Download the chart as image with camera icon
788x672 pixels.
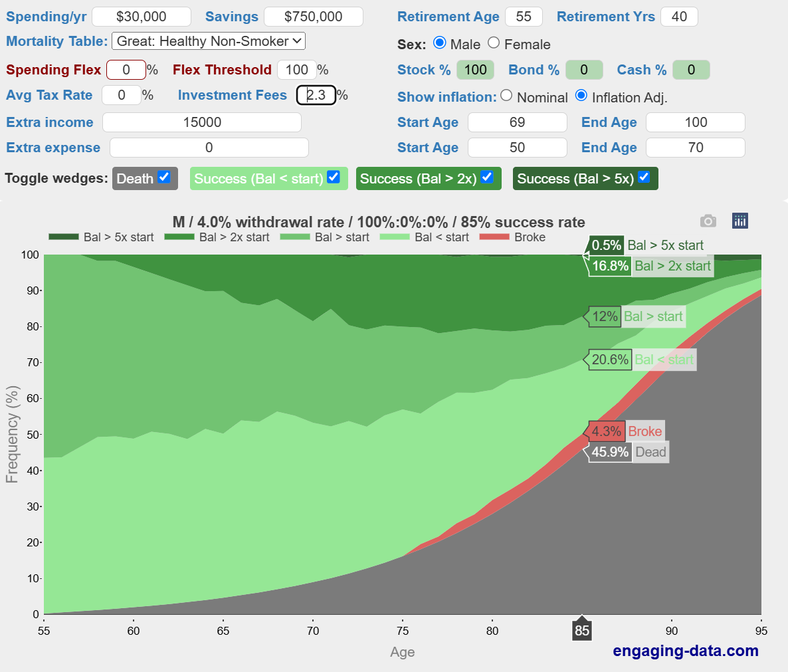(x=708, y=221)
